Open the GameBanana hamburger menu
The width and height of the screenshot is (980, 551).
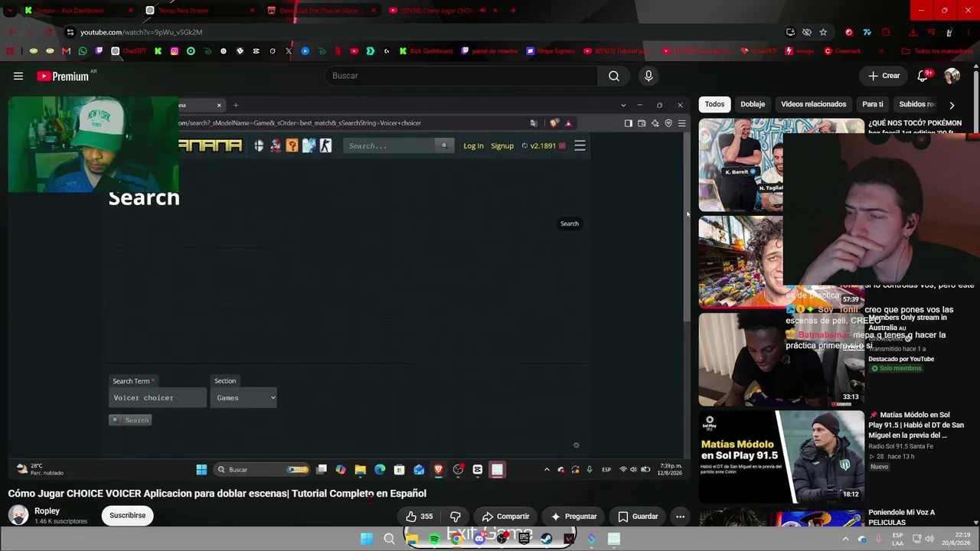(x=580, y=145)
